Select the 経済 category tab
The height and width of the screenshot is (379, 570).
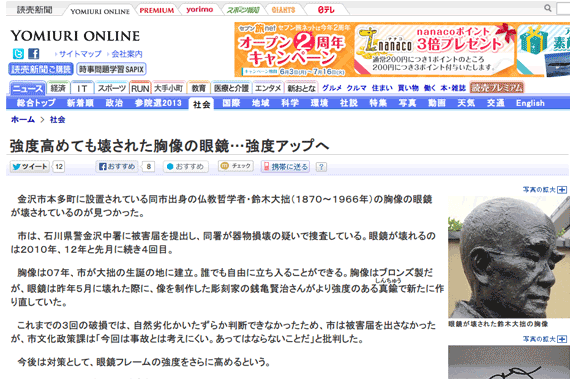[58, 88]
